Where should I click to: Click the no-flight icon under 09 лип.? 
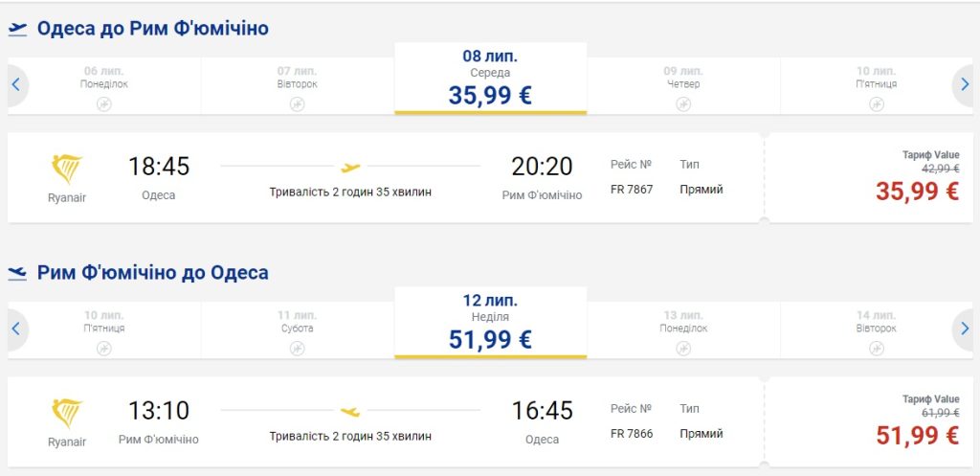(x=683, y=103)
